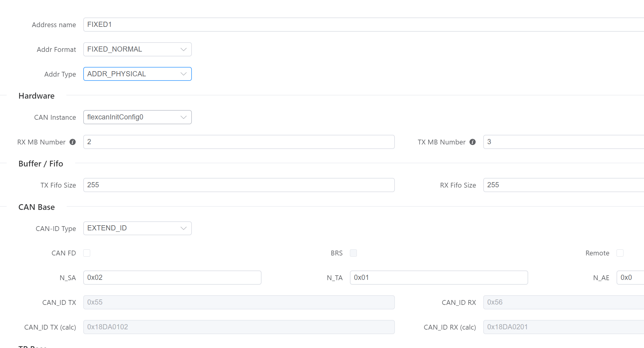Click the TX MB Number info icon
Viewport: 644px width, 348px height.
(473, 142)
